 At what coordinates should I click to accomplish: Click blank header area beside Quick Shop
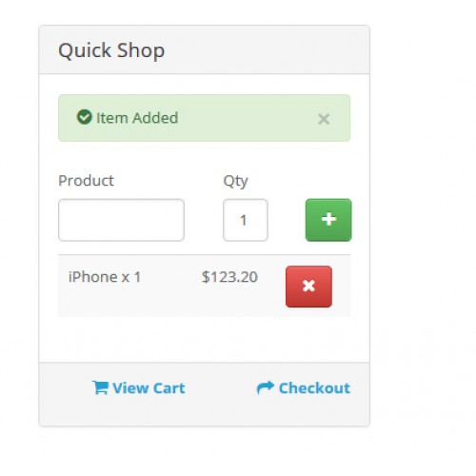pos(267,50)
